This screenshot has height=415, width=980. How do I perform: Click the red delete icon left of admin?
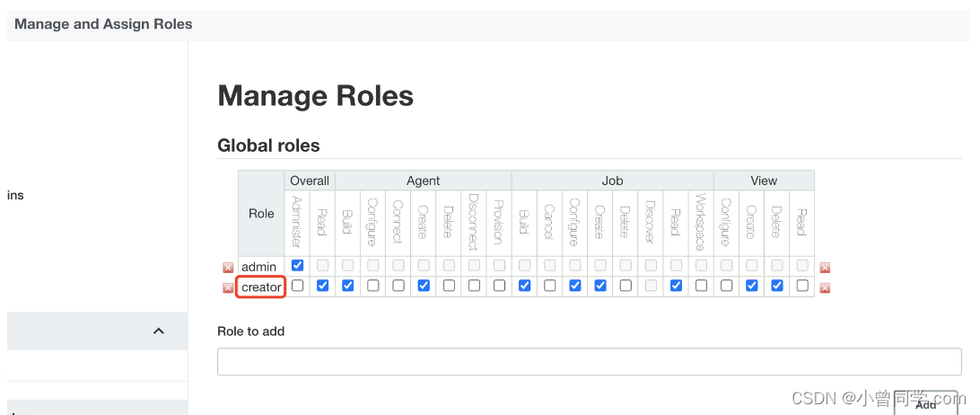228,268
